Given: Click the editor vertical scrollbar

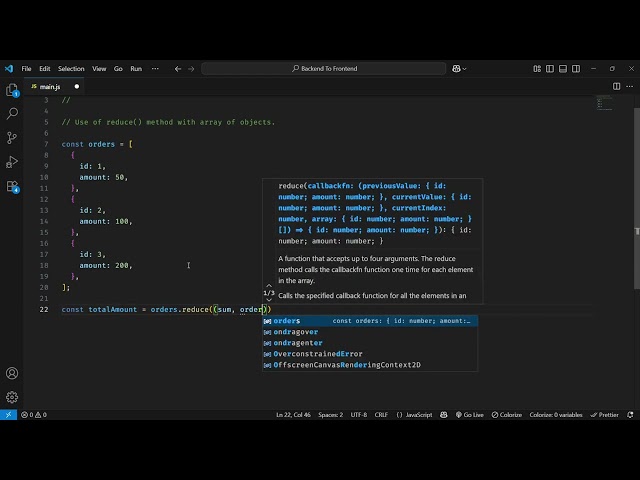Looking at the screenshot, I should tap(637, 198).
